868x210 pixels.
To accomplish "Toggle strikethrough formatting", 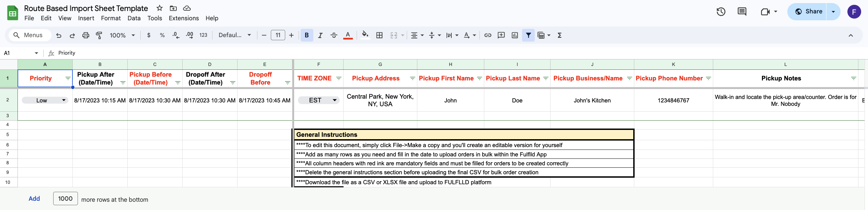I will pyautogui.click(x=334, y=35).
